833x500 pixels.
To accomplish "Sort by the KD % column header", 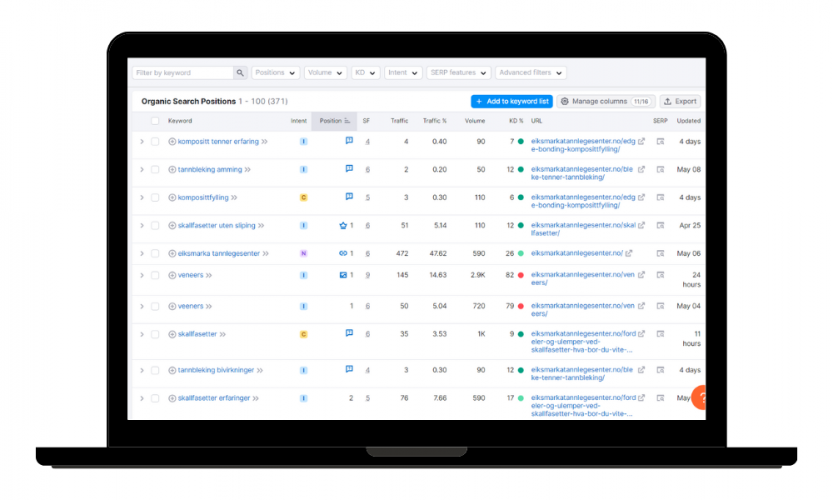I will pos(516,121).
